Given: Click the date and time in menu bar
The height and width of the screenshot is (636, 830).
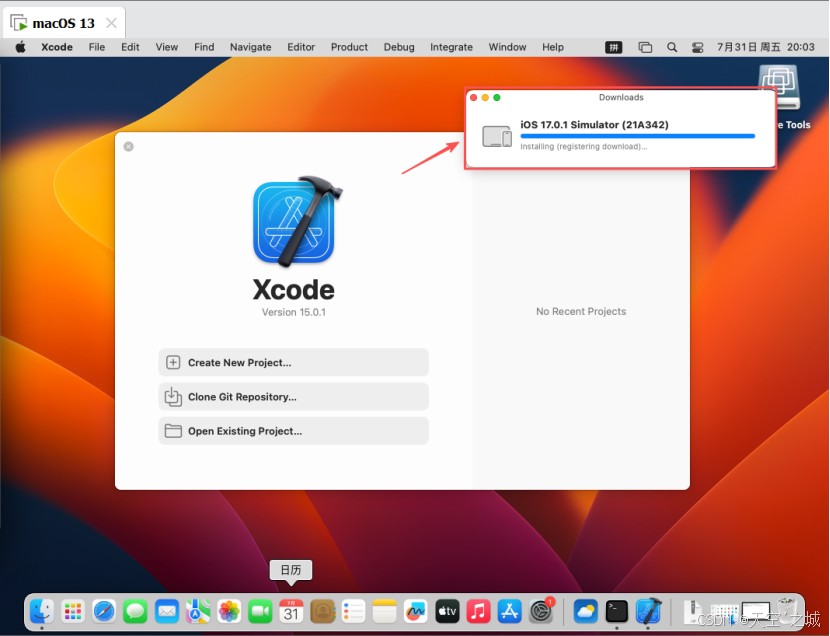Looking at the screenshot, I should (765, 47).
